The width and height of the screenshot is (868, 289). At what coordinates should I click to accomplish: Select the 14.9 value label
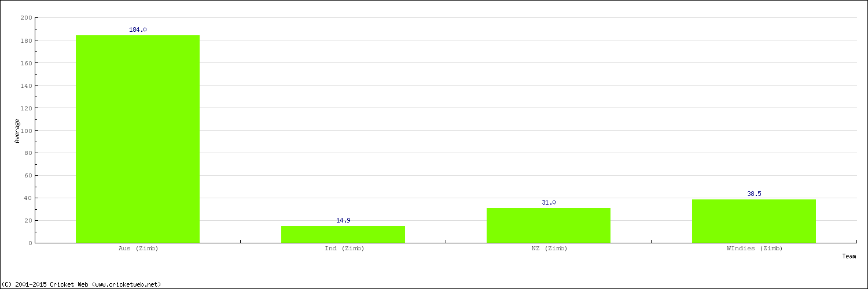pyautogui.click(x=343, y=220)
